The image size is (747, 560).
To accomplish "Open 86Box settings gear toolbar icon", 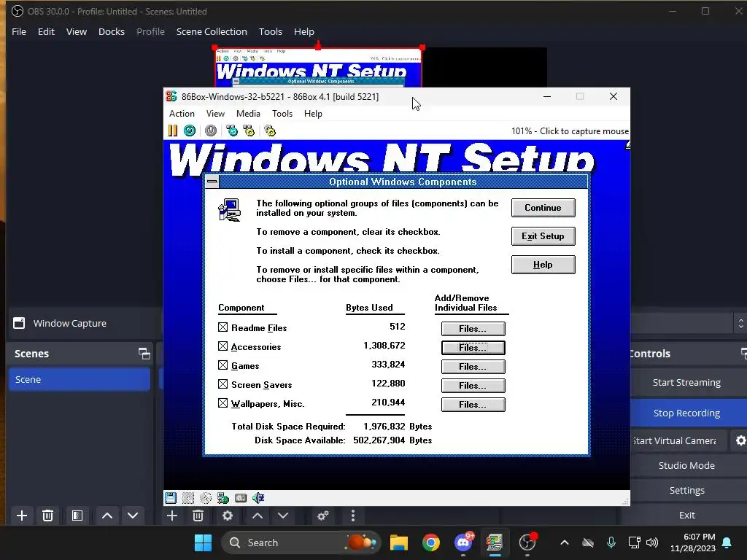I will point(270,131).
